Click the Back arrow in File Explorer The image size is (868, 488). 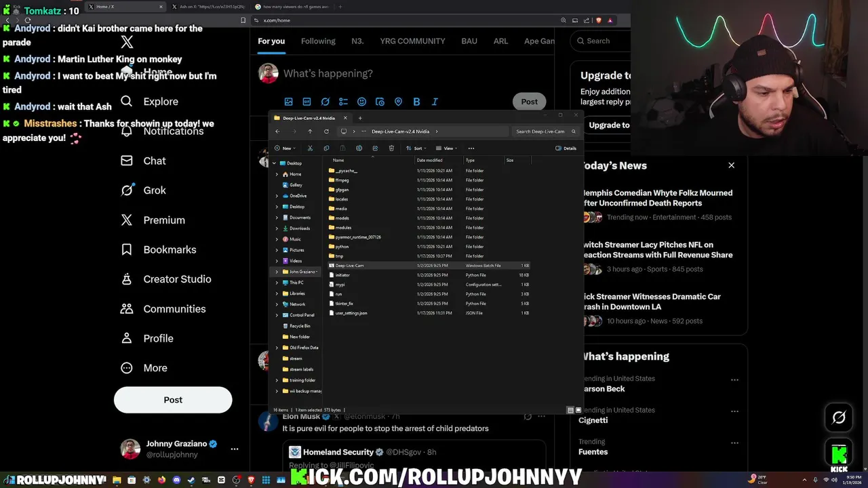[x=277, y=131]
